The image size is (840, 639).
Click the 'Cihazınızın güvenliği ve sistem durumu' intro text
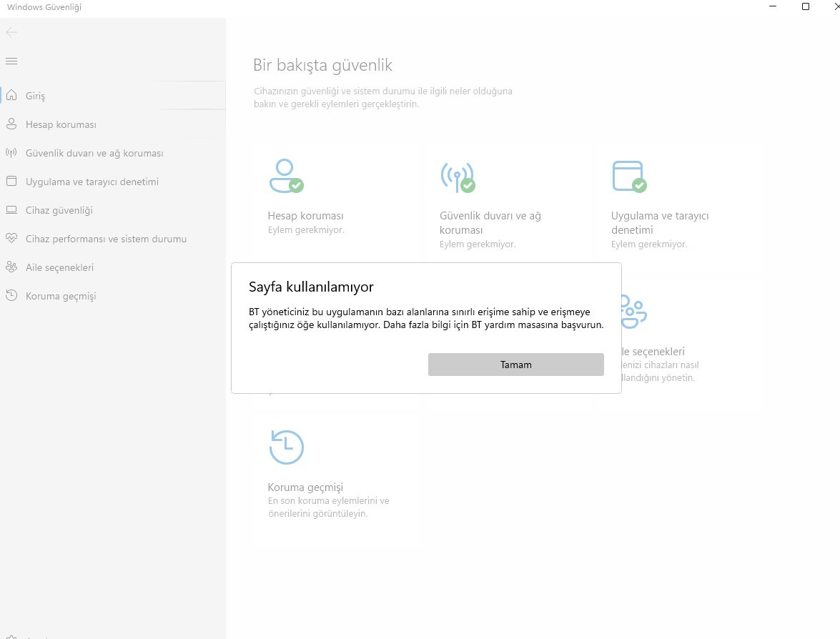coord(383,97)
